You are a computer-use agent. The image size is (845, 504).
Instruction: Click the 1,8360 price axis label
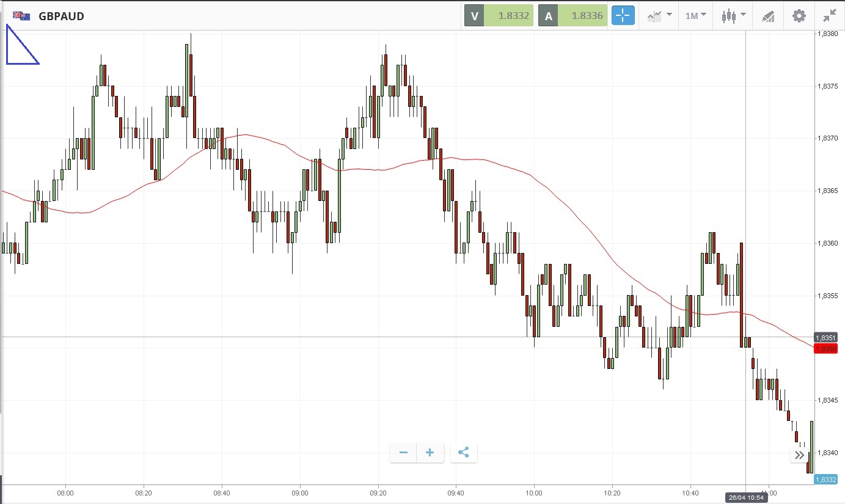point(828,244)
